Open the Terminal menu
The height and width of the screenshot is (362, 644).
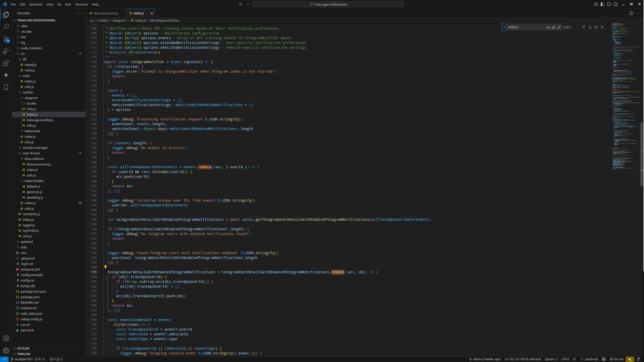pyautogui.click(x=81, y=4)
